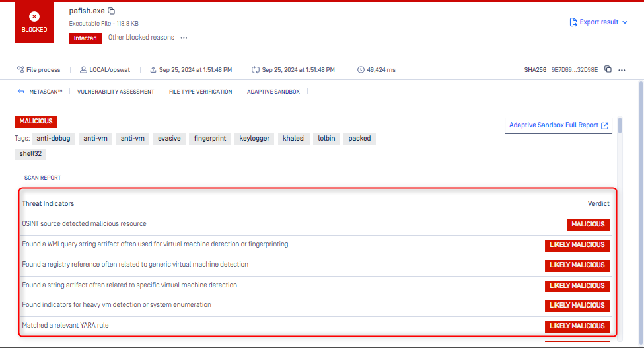Click the OSINT source detected malicious resource row

coord(316,225)
